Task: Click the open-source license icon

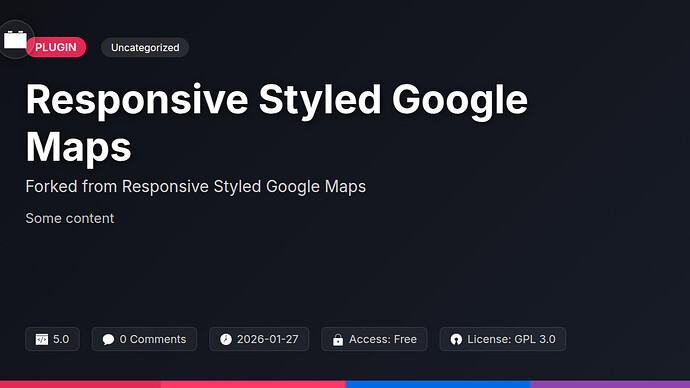Action: point(456,339)
